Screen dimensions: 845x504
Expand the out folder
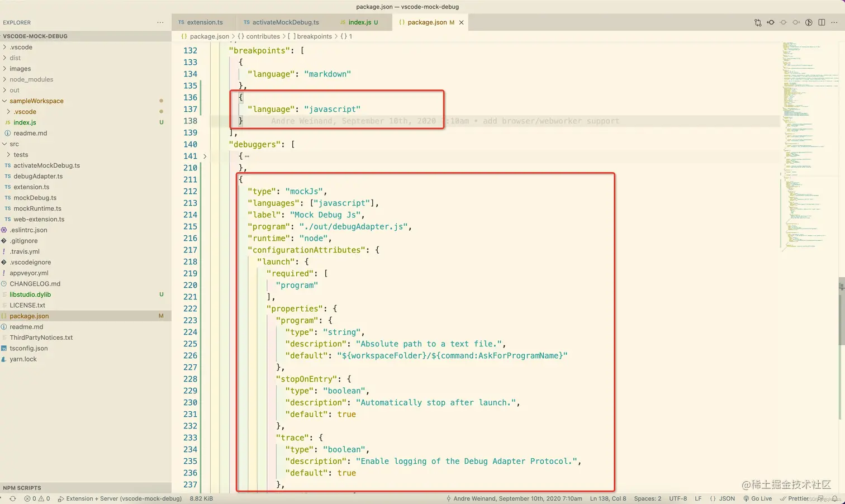coord(86,90)
